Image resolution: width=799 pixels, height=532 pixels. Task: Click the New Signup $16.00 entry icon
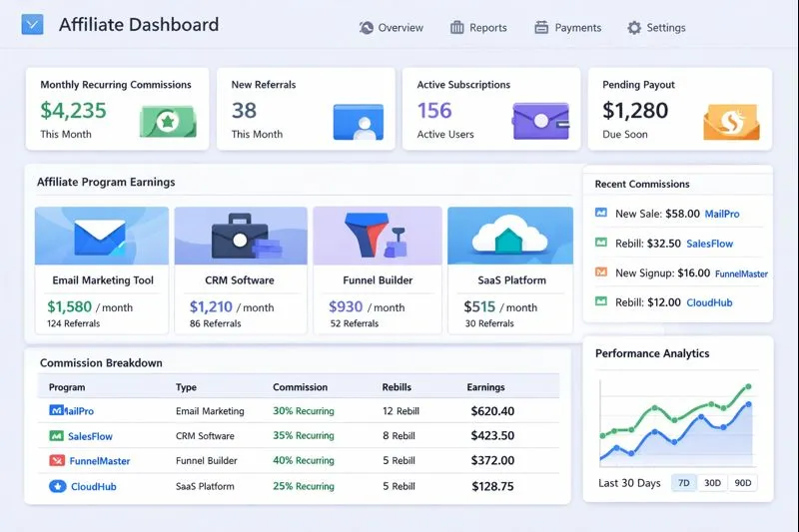pos(601,271)
